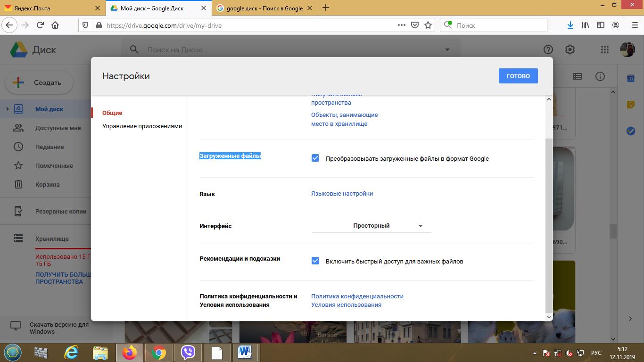Expand the right side panel chevron

pyautogui.click(x=630, y=319)
